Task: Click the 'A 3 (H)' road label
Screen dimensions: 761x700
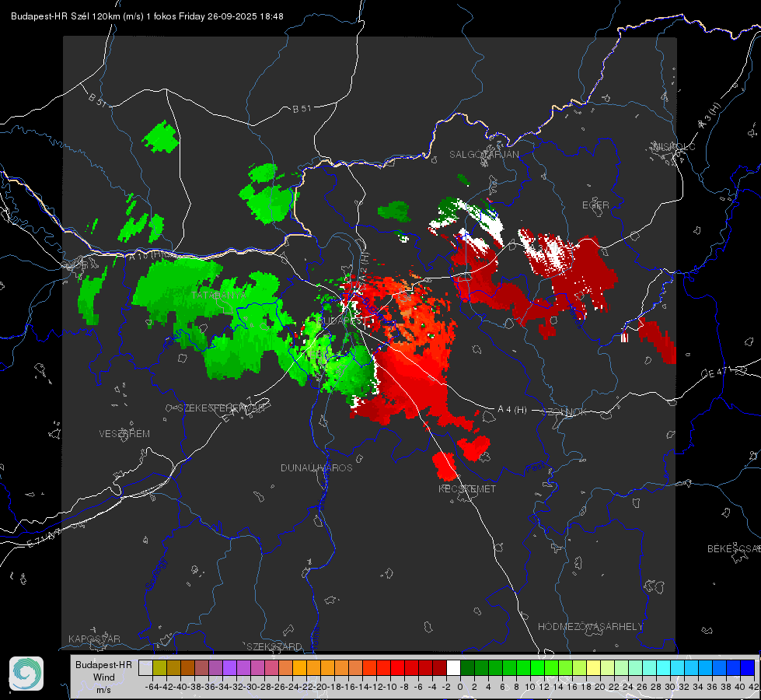Action: point(710,116)
